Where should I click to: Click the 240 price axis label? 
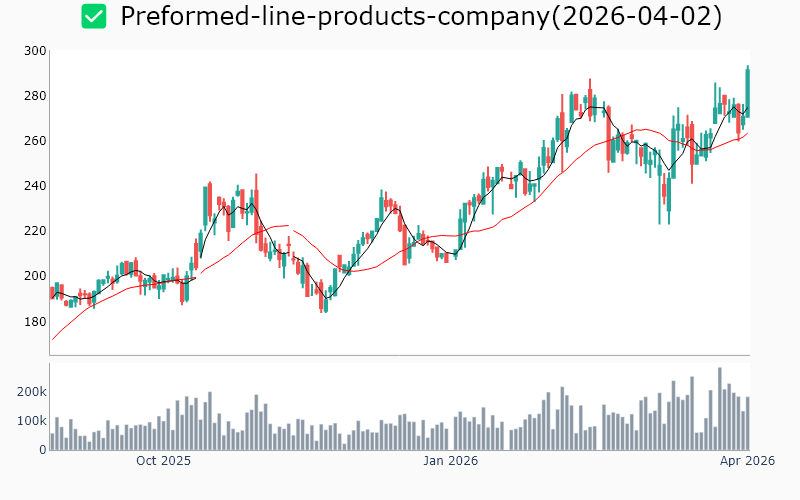pyautogui.click(x=35, y=186)
